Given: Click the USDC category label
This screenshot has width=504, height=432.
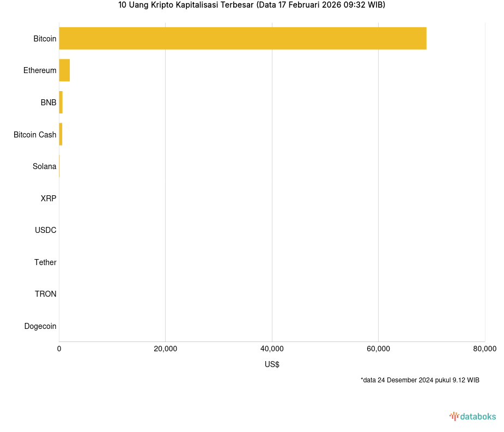Looking at the screenshot, I should pos(46,230).
